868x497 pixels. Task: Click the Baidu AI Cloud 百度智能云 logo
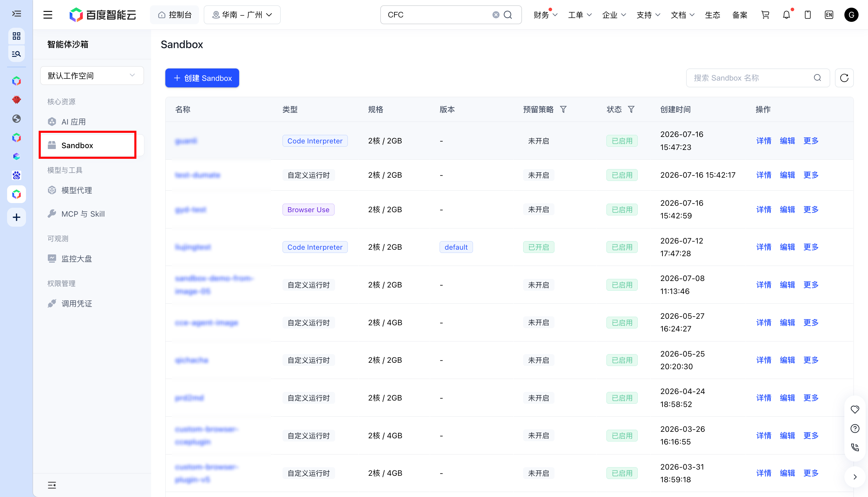(x=102, y=15)
